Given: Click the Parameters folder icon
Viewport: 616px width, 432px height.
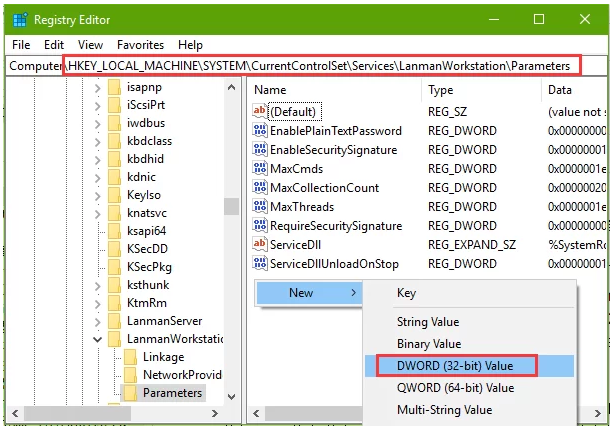Looking at the screenshot, I should point(130,393).
